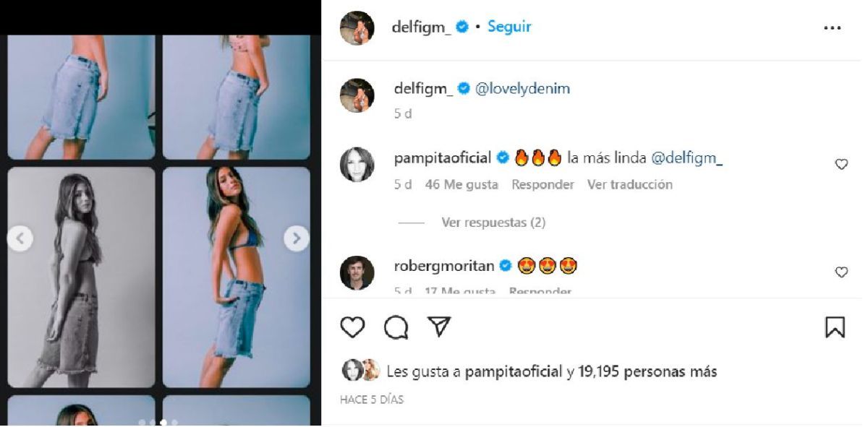This screenshot has height=427, width=868.
Task: Open delfigm_ profile picture in header
Action: (357, 28)
